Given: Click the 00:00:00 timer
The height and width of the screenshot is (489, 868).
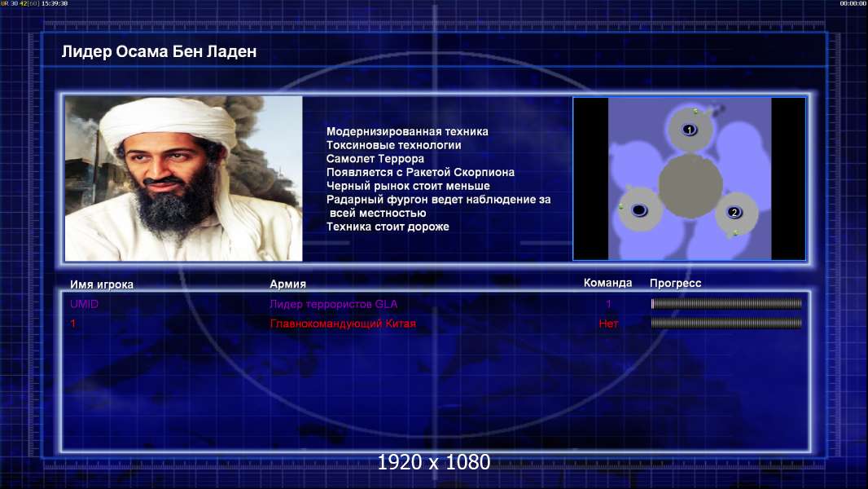Looking at the screenshot, I should (x=853, y=3).
